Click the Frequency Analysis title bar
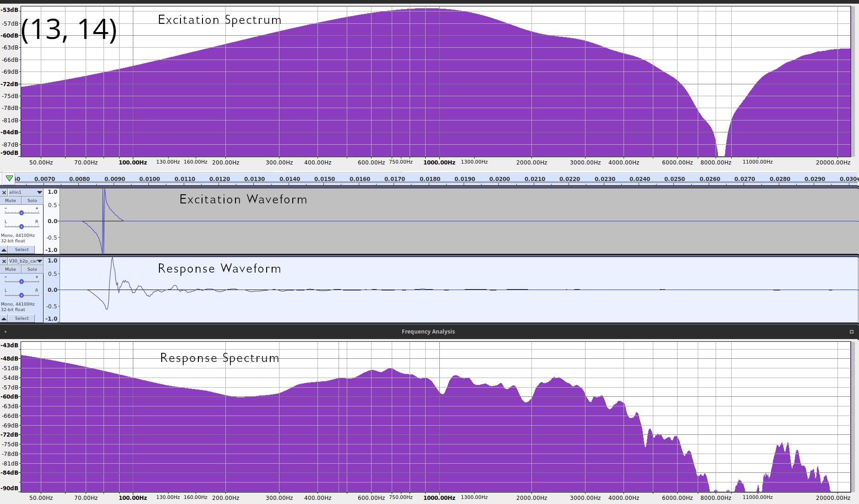 428,332
